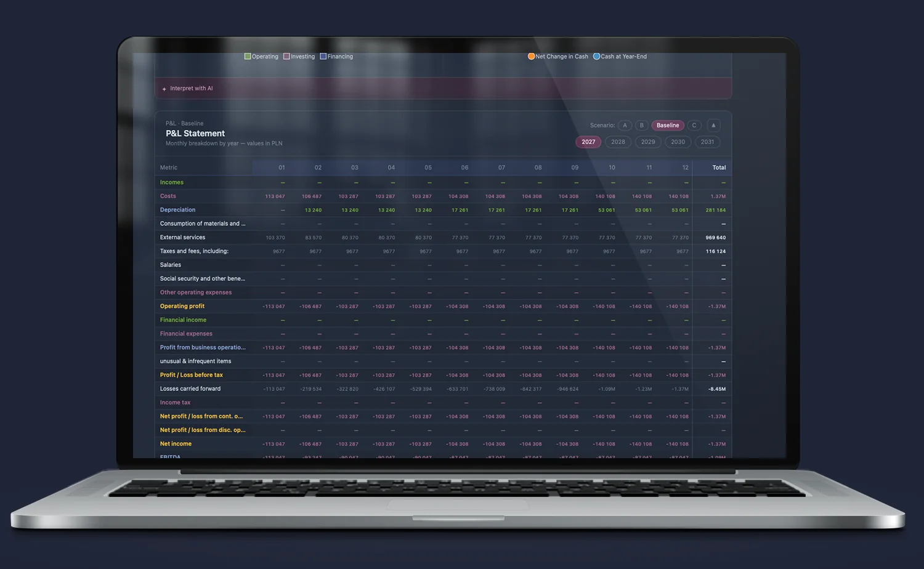Image resolution: width=924 pixels, height=569 pixels.
Task: Click External services value 83 570
Action: coord(313,238)
